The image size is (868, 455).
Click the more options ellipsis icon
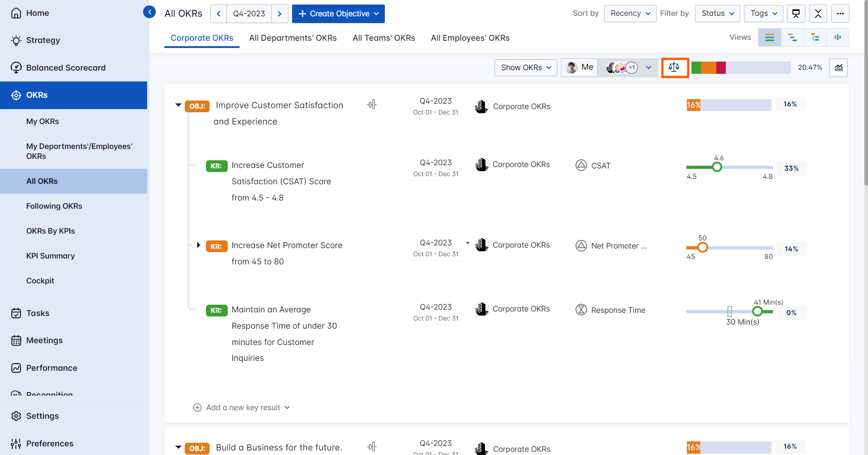(840, 14)
